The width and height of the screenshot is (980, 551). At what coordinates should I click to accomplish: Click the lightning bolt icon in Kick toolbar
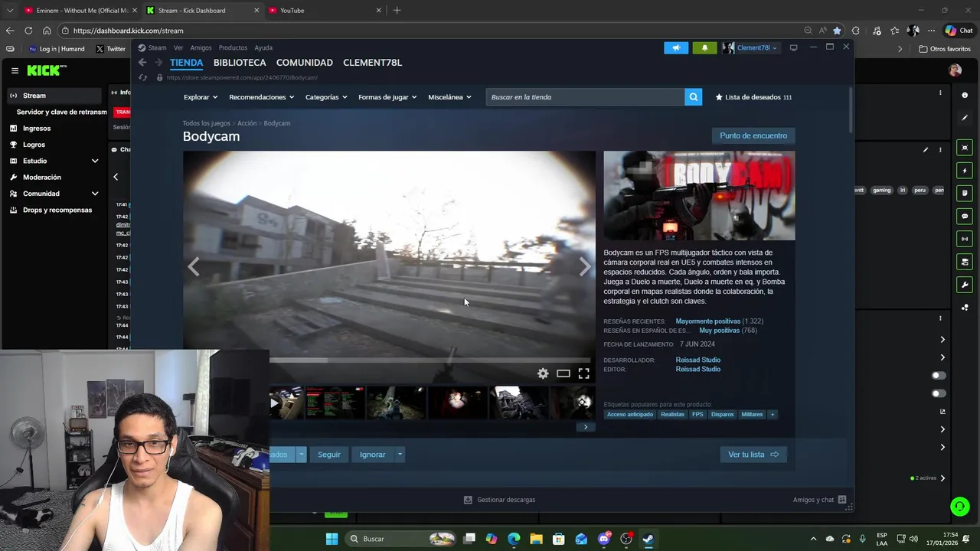(x=965, y=171)
